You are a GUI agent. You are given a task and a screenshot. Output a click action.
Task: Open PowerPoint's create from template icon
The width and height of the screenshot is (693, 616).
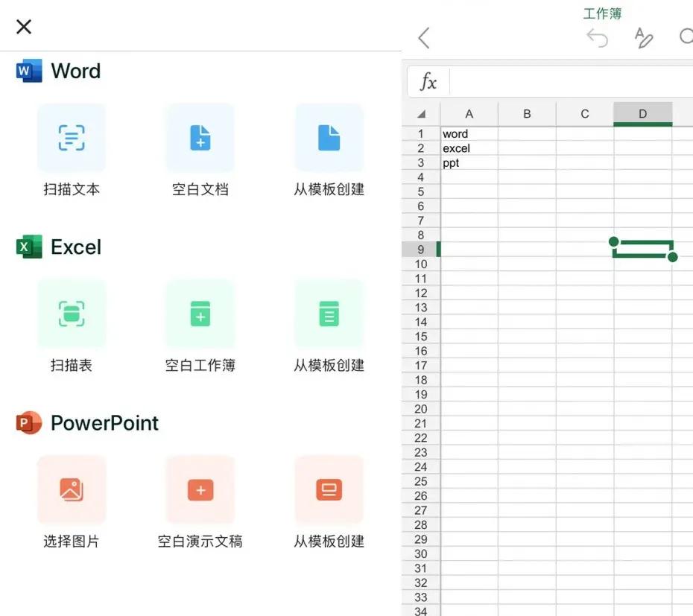click(328, 490)
